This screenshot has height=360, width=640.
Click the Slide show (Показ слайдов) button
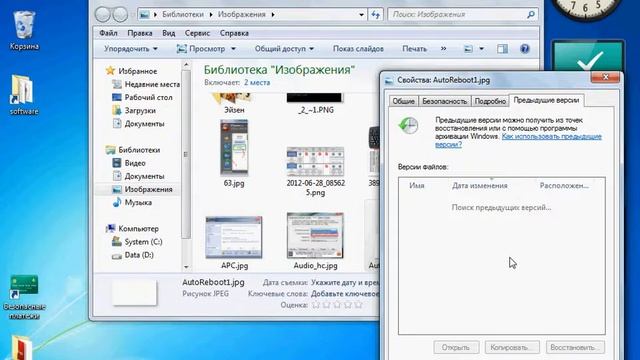tap(358, 49)
